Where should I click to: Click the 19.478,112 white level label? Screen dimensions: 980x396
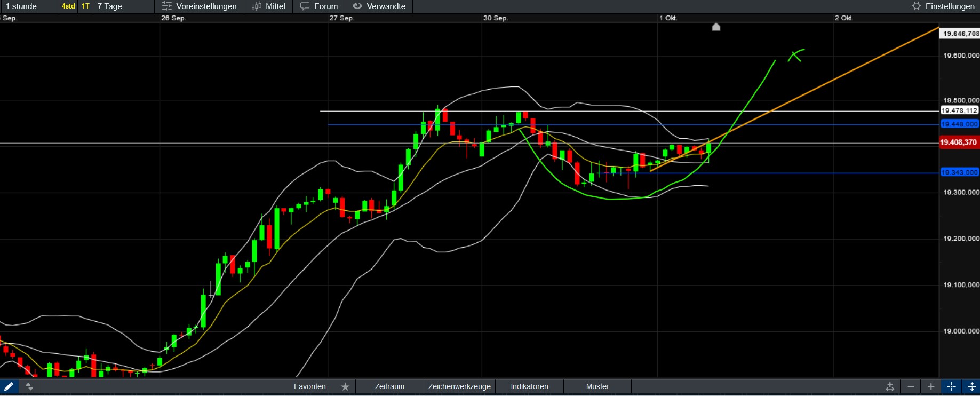(959, 110)
